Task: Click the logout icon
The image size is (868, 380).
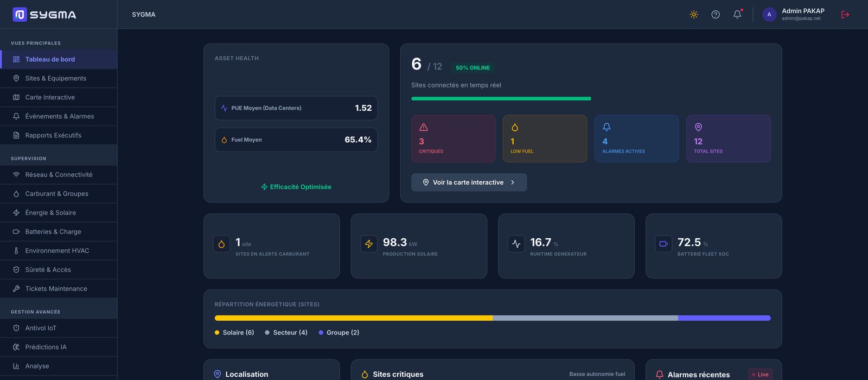Action: [x=845, y=15]
